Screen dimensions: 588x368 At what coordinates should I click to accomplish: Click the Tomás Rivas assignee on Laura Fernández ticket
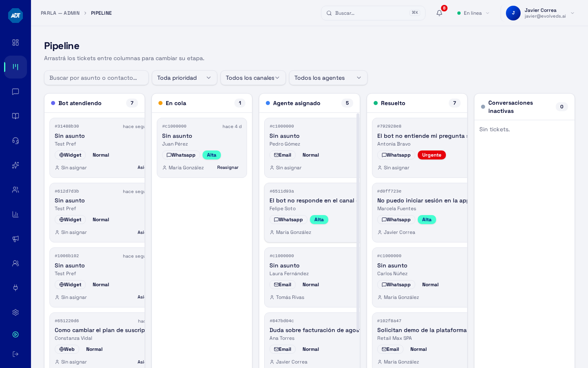(290, 297)
